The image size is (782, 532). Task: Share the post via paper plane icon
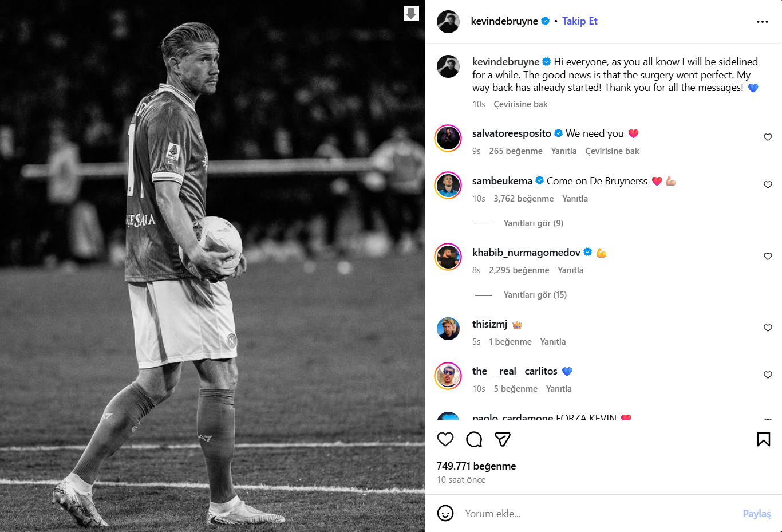[x=502, y=439]
